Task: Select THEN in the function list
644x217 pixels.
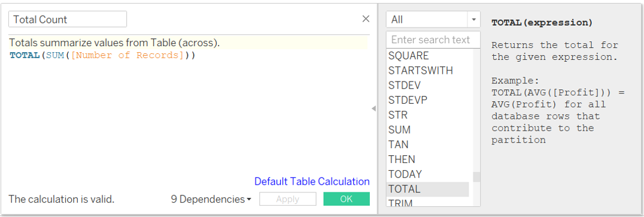Action: coord(427,159)
